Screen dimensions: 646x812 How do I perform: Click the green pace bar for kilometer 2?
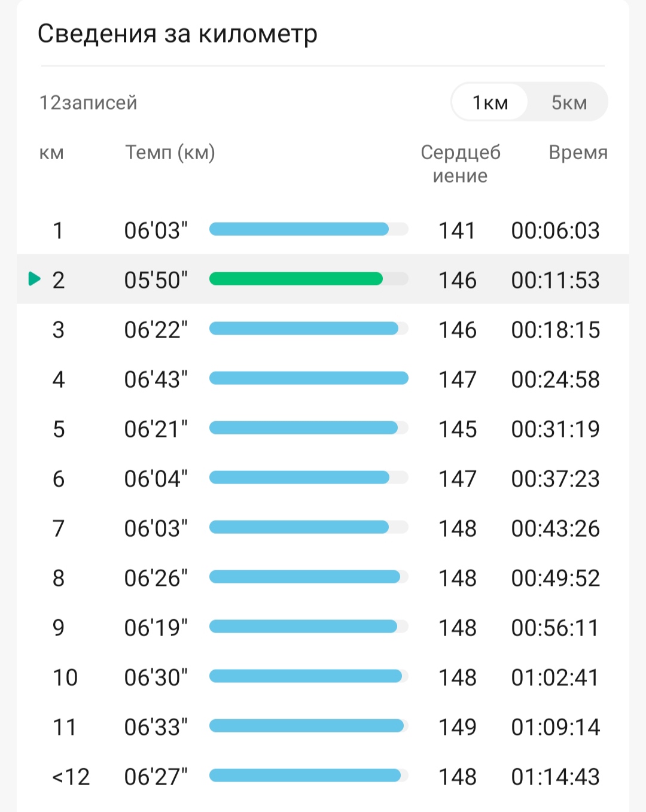(x=296, y=279)
